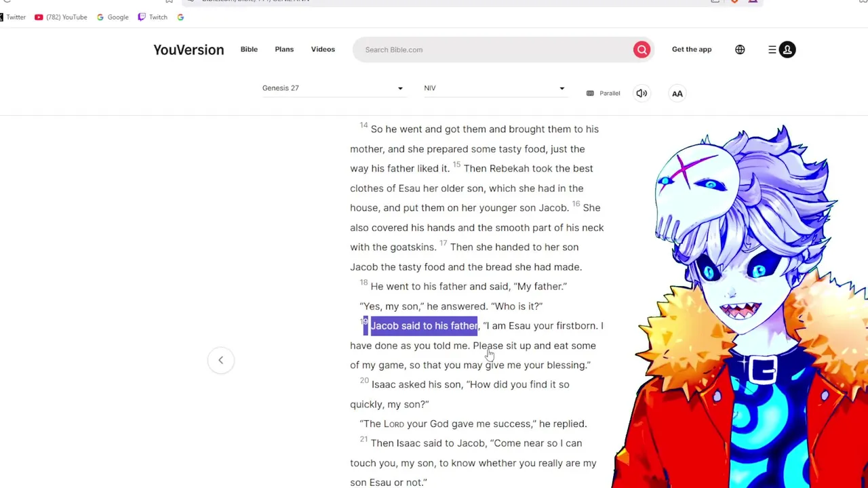
Task: Click verse 18 text "He went to his father"
Action: 418,287
